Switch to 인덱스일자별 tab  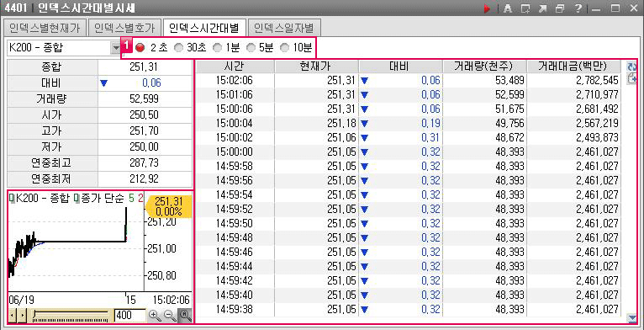pos(284,28)
